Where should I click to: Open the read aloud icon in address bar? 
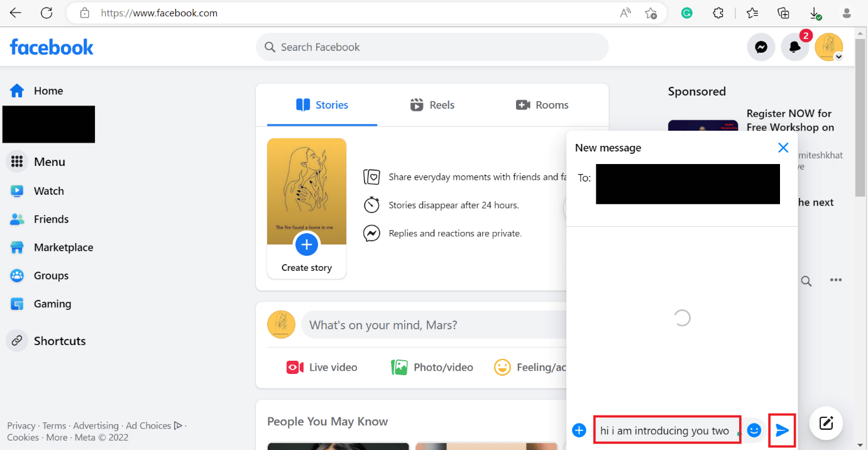tap(625, 13)
